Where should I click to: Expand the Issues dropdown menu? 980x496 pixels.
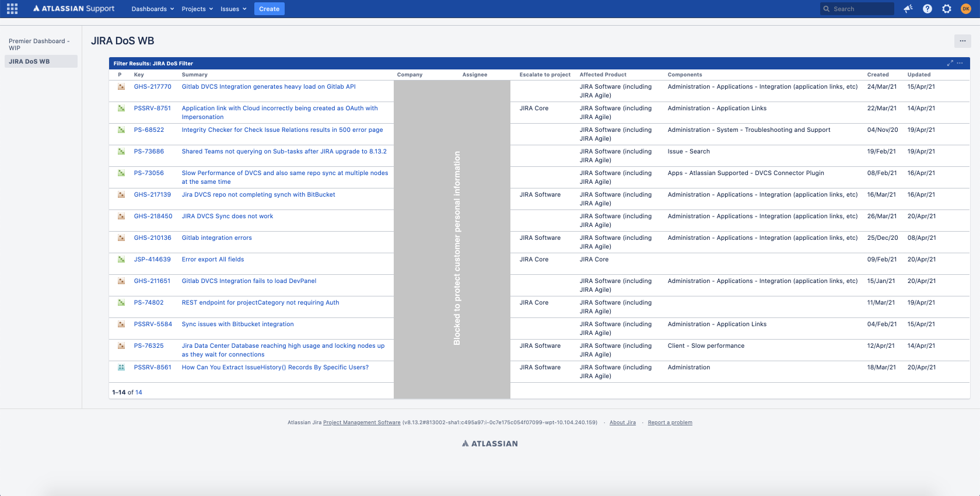point(233,9)
